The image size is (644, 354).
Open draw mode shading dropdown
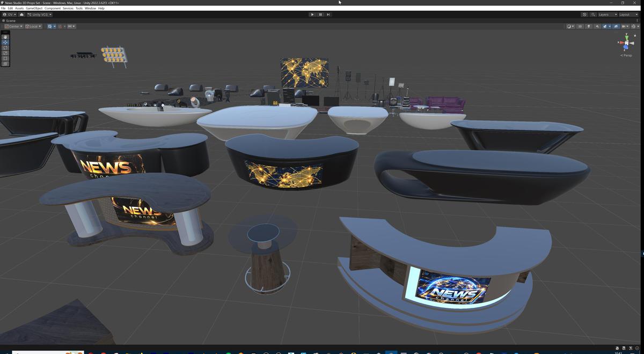pyautogui.click(x=570, y=26)
